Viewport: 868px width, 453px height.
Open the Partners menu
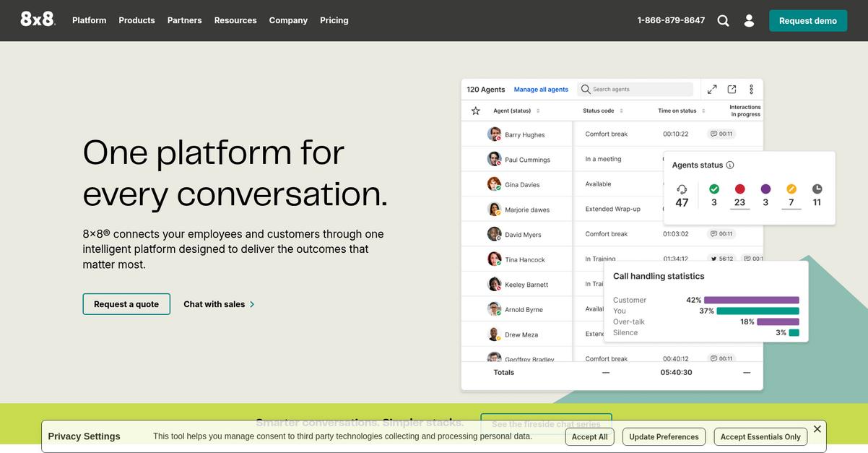click(x=184, y=20)
